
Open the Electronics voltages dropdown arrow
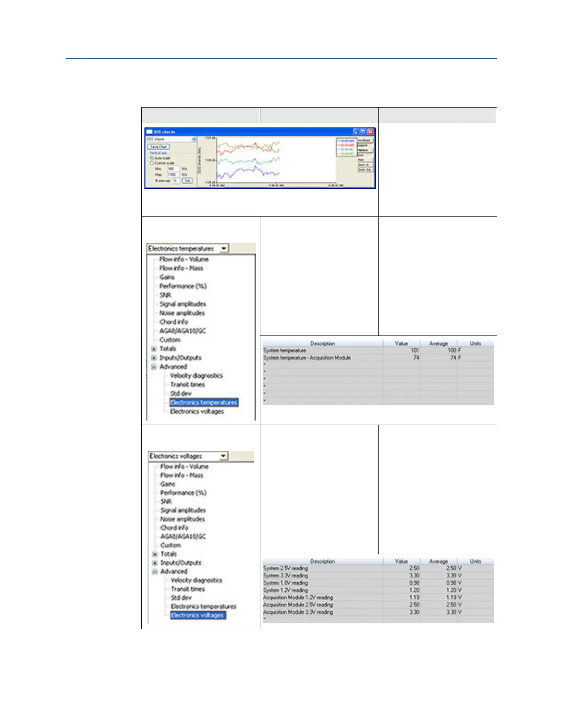[223, 456]
